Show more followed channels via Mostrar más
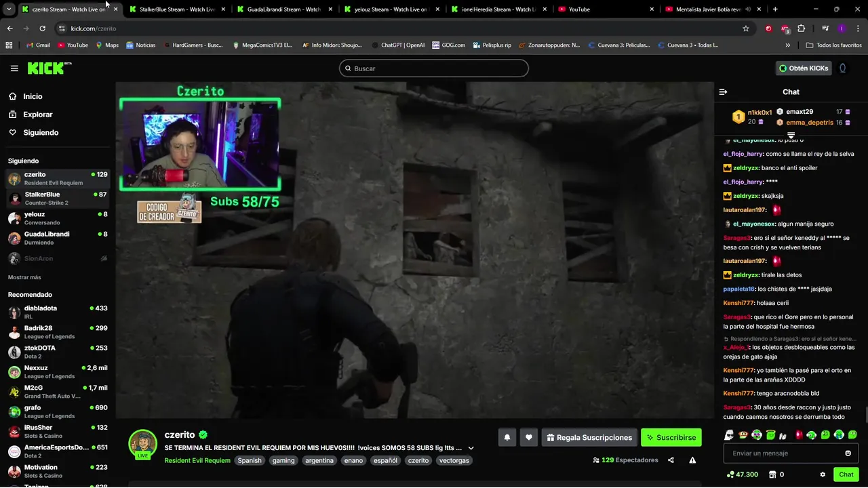868x488 pixels. click(x=24, y=277)
